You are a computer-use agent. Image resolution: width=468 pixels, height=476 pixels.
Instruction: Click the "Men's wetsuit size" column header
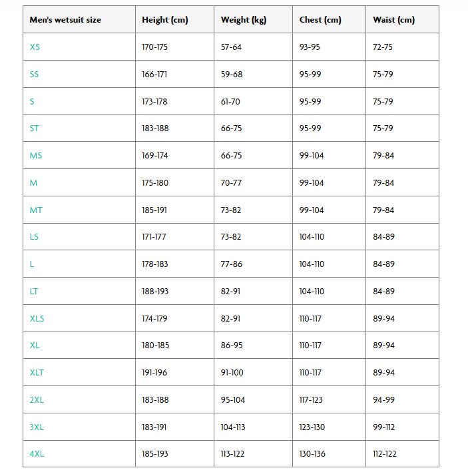65,20
